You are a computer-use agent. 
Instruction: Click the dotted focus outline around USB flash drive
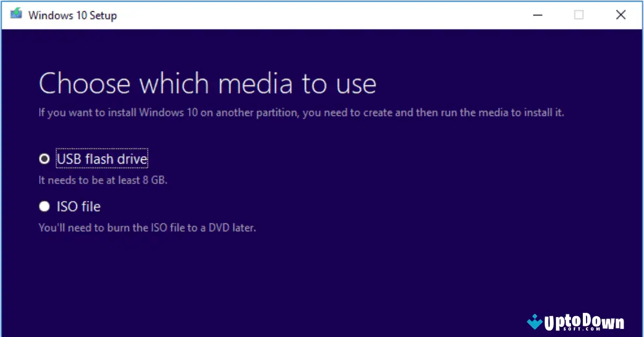pyautogui.click(x=101, y=158)
